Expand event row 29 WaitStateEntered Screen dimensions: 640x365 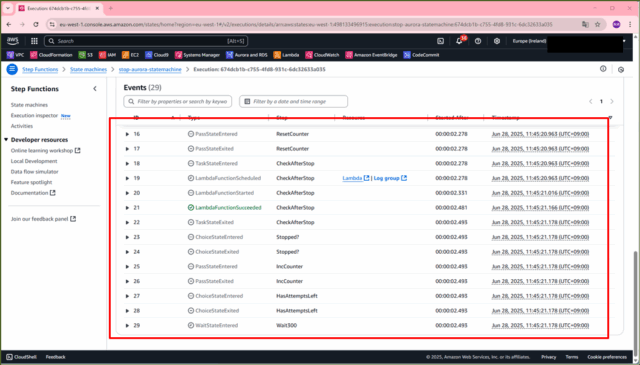[127, 325]
